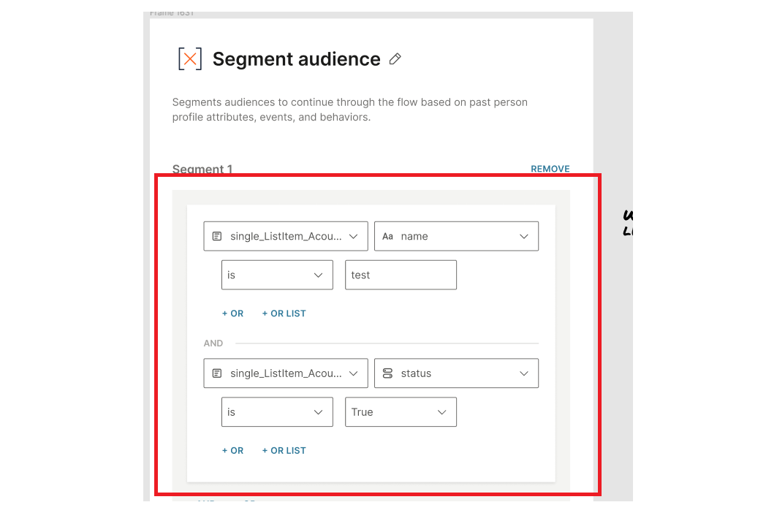Add an OR clause under the name condition
The width and height of the screenshot is (766, 532).
point(232,313)
